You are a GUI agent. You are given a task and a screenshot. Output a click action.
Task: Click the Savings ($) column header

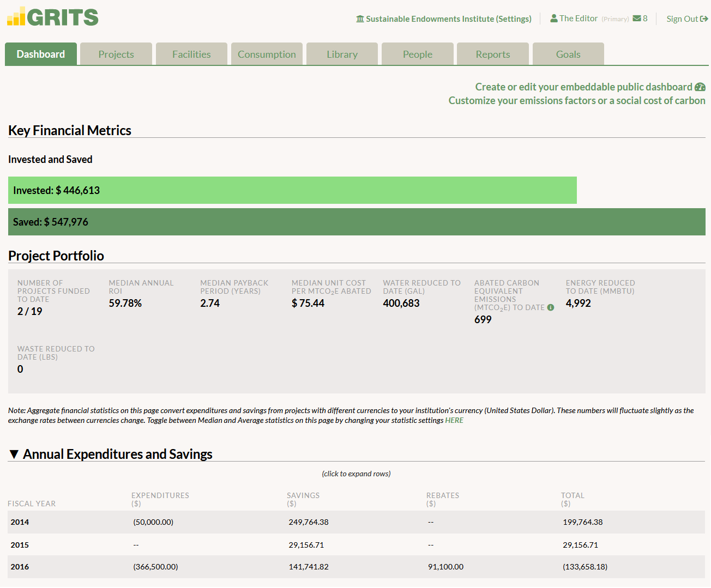(x=303, y=499)
